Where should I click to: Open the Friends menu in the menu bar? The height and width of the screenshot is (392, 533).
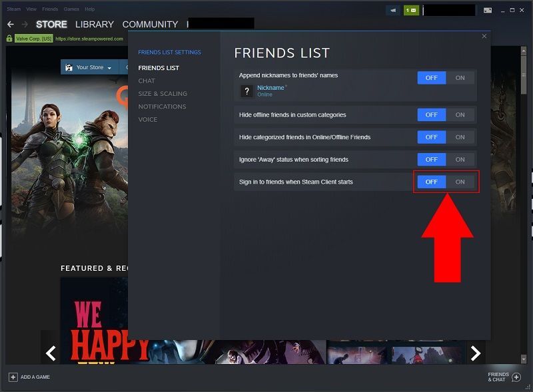[50, 9]
